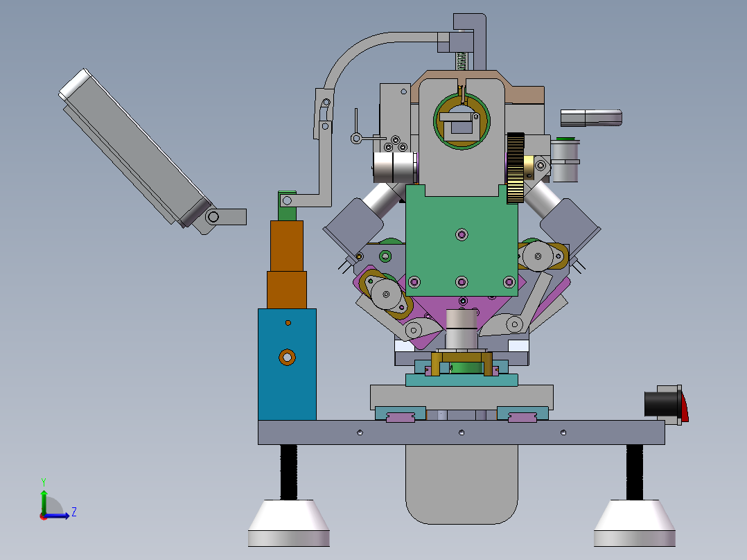This screenshot has width=747, height=560.
Task: Select the right black threaded leg
Action: click(635, 472)
